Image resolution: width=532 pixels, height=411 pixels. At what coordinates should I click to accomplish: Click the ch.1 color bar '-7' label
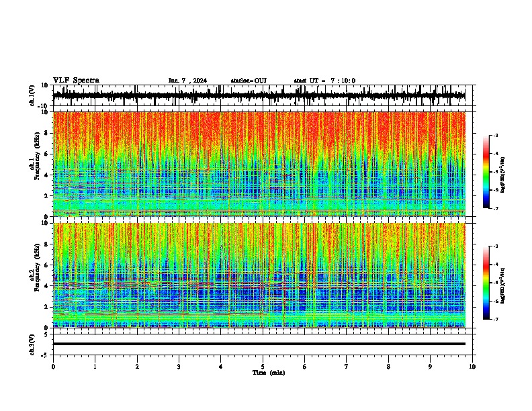pos(496,208)
